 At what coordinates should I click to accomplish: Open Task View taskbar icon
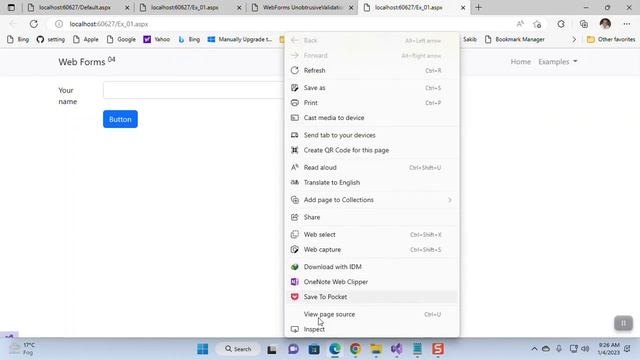coord(272,349)
